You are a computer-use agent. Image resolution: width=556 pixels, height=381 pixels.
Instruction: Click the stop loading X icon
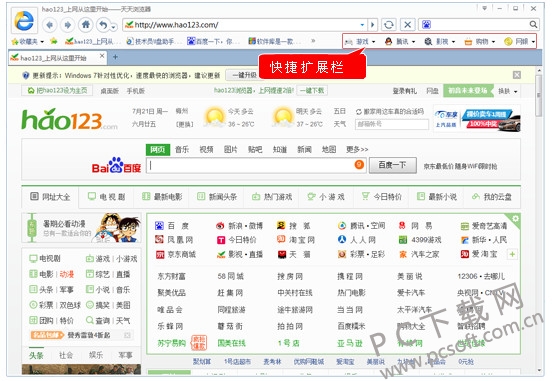(x=408, y=24)
